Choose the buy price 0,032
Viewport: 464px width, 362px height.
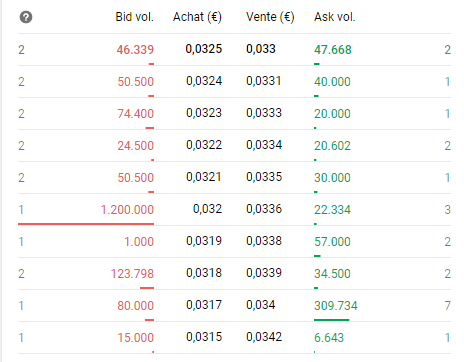(x=207, y=209)
